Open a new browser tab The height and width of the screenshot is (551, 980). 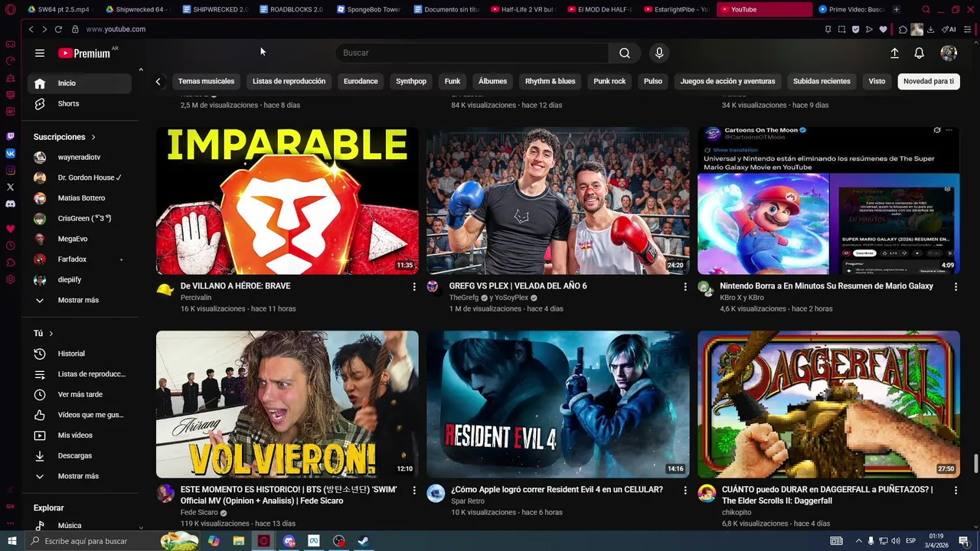tap(897, 9)
